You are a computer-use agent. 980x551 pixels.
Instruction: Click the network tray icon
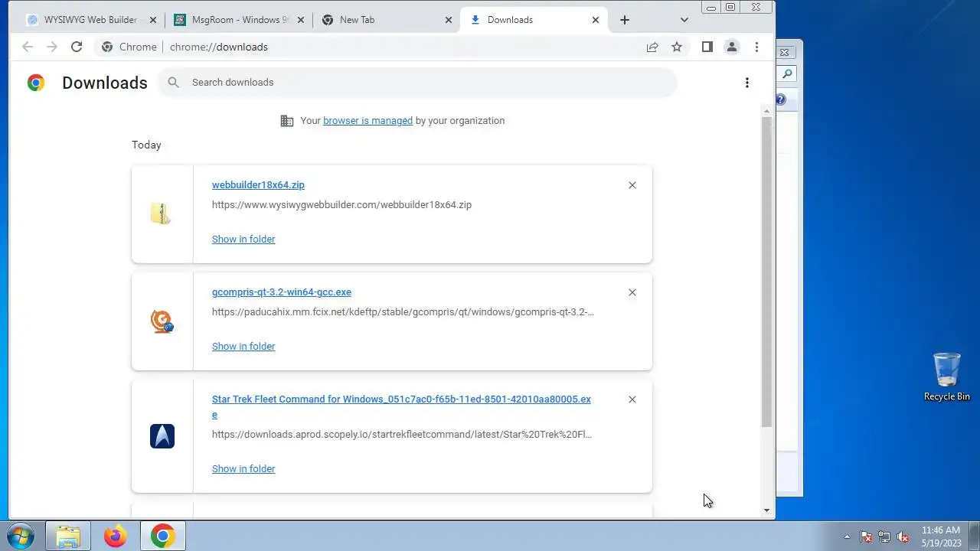pyautogui.click(x=884, y=536)
